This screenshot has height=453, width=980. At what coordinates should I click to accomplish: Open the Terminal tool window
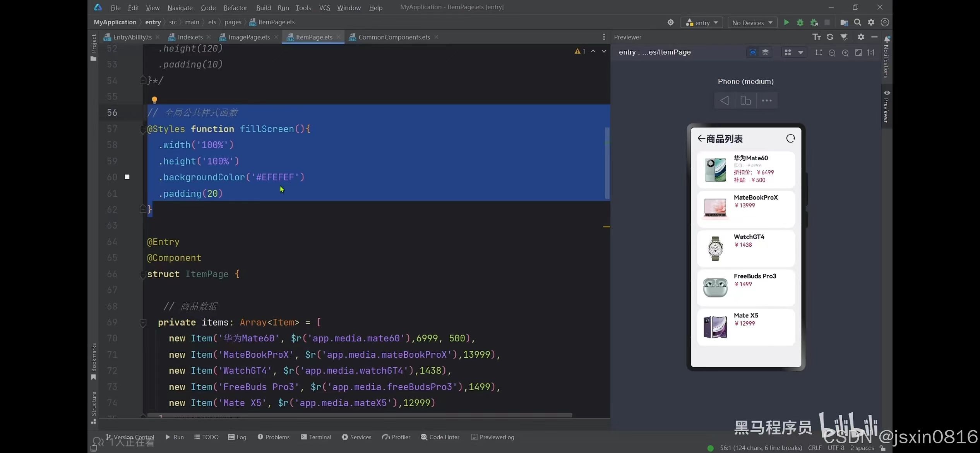[x=316, y=437]
